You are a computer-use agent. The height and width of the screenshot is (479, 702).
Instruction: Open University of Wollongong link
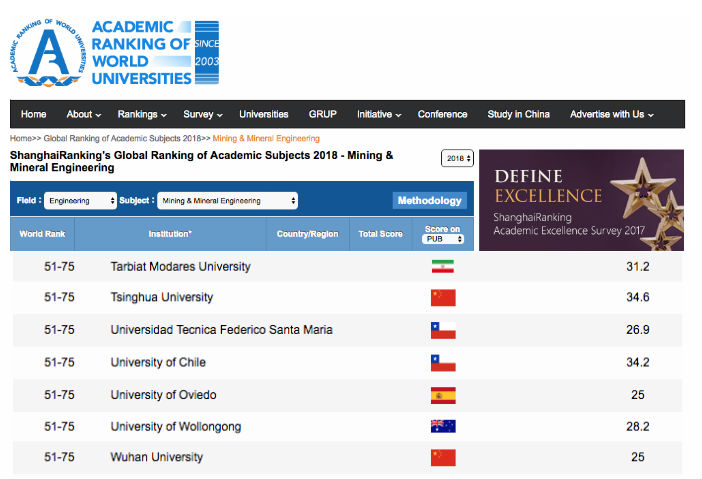(176, 427)
